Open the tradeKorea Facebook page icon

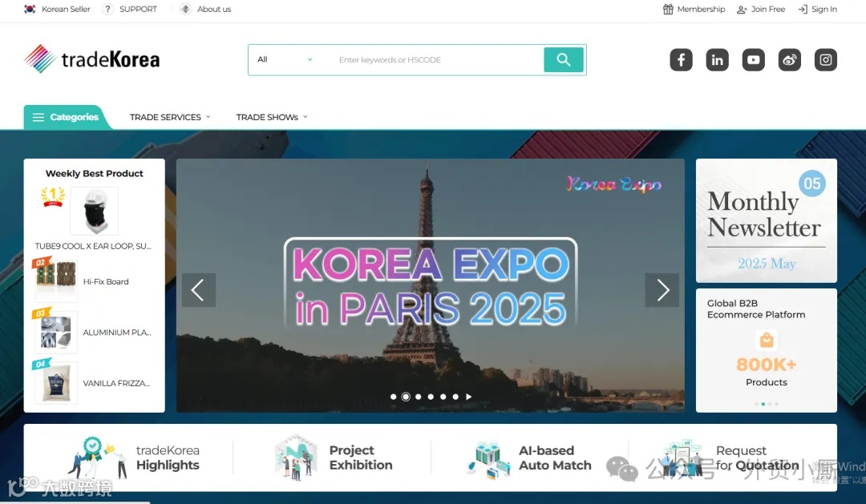point(681,59)
